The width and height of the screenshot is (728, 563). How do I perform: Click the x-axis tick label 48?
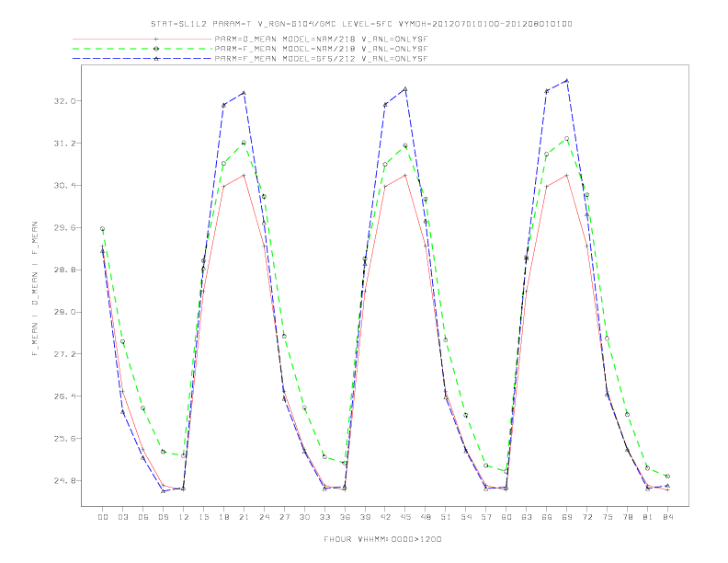tap(426, 517)
